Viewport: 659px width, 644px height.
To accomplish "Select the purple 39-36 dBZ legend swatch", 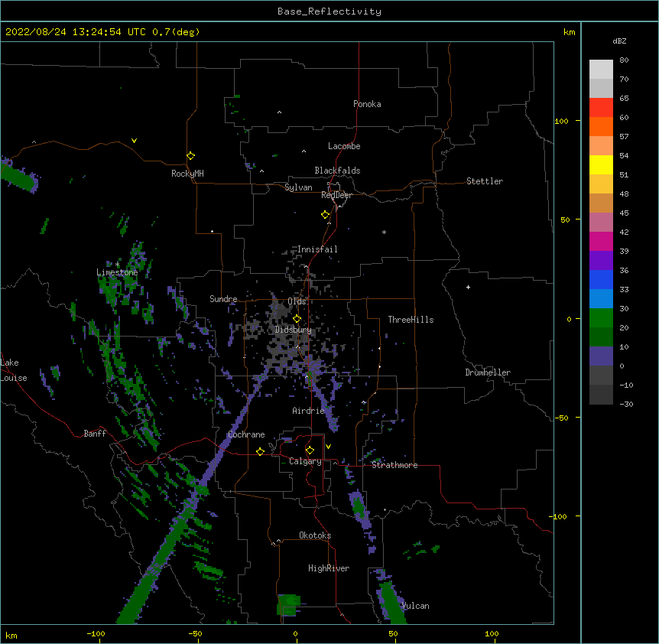I will pos(601,261).
